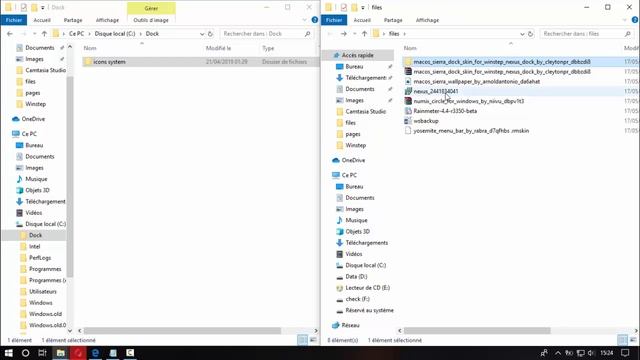Screen dimensions: 640x360
Task: Open Windows.old folder in Dock sidebar
Action: 45,314
